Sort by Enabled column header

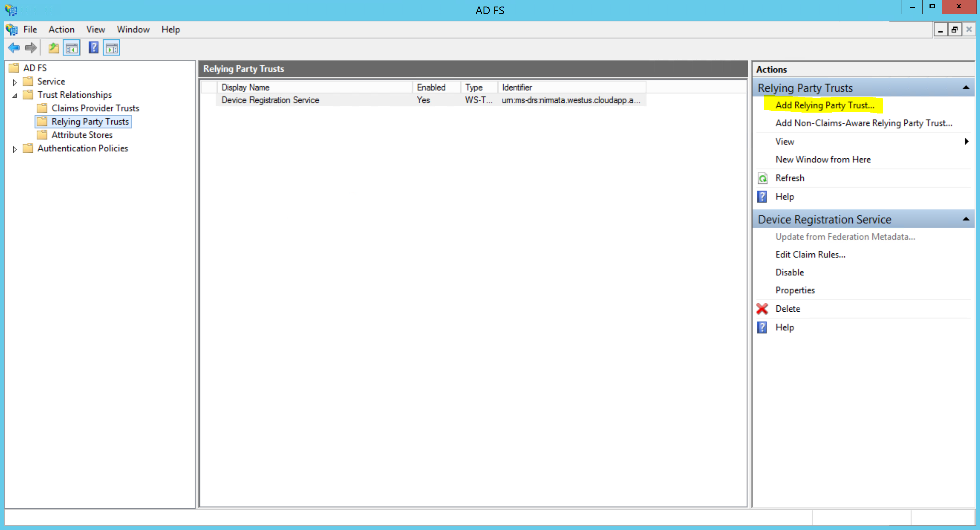pyautogui.click(x=436, y=87)
